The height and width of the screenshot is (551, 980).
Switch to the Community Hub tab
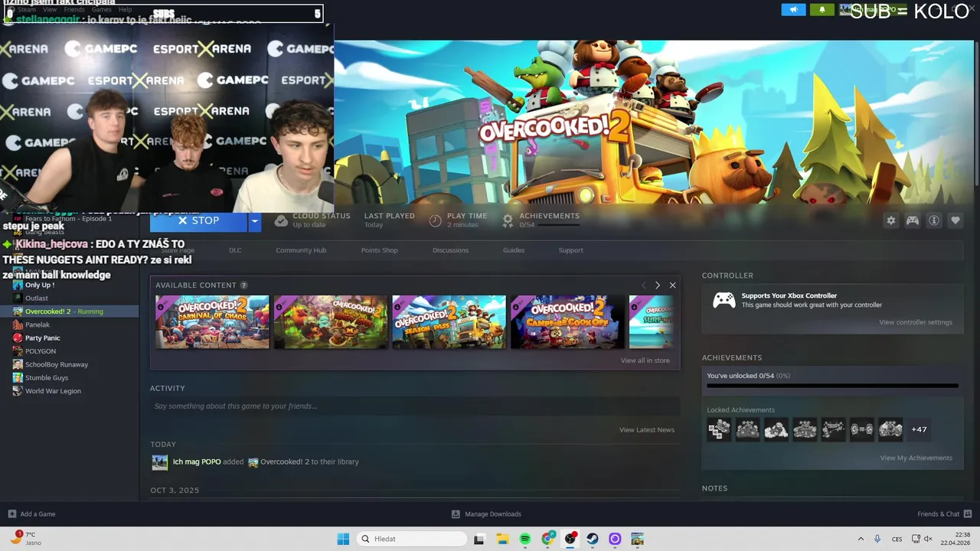[301, 250]
